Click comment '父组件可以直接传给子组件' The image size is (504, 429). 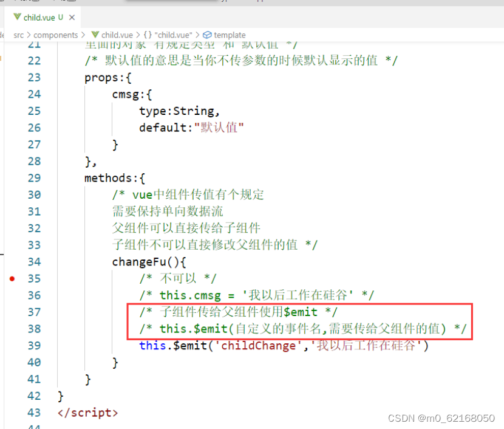click(186, 228)
